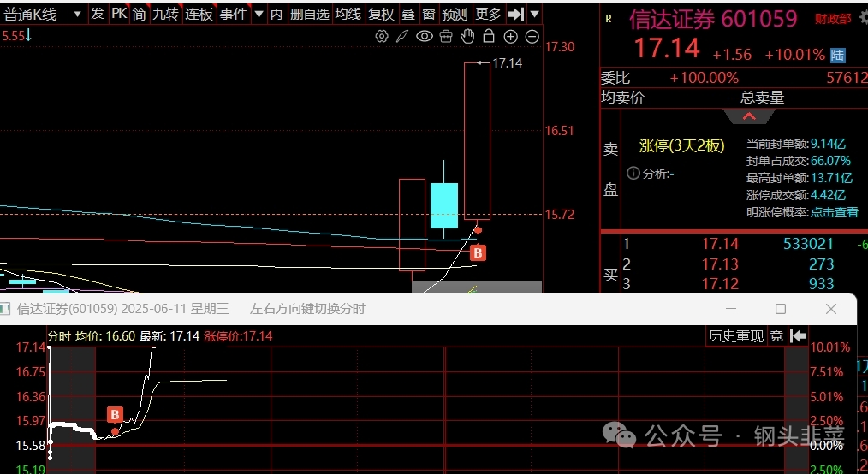Click the 分时 label in intraday window
Image resolution: width=868 pixels, height=474 pixels.
coord(59,335)
